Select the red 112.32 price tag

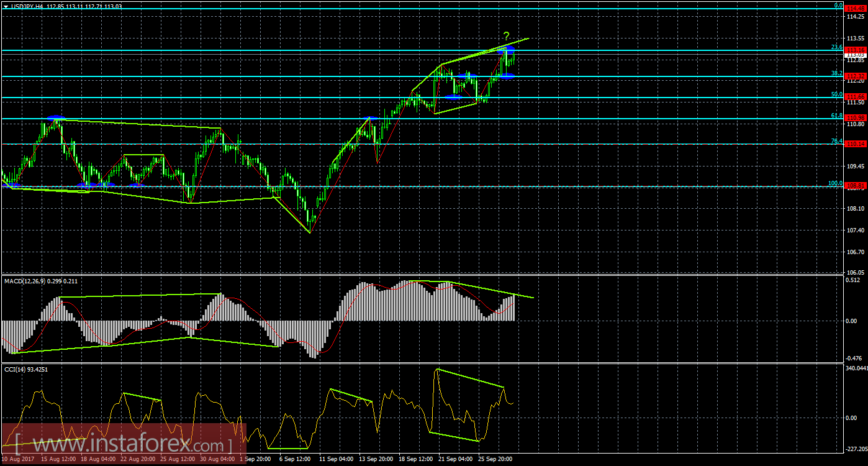(856, 76)
